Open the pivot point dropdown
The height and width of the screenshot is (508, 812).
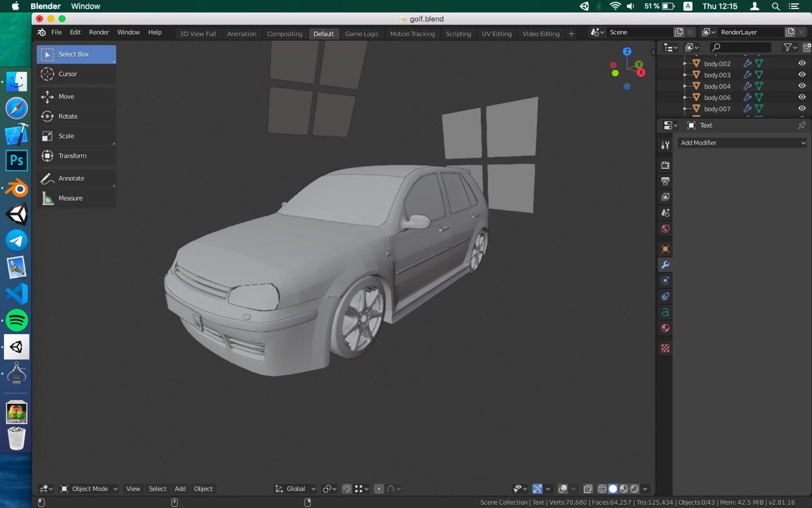point(330,489)
